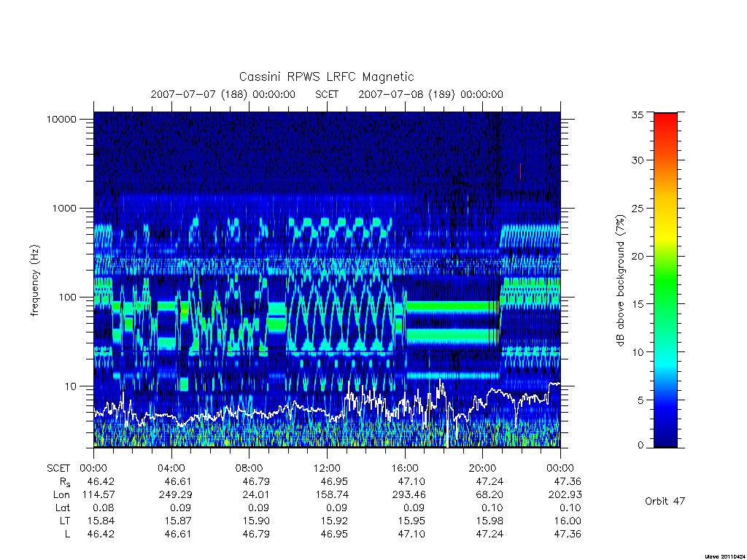Click the 04:00 SCET time label
This screenshot has width=747, height=560.
tap(171, 468)
